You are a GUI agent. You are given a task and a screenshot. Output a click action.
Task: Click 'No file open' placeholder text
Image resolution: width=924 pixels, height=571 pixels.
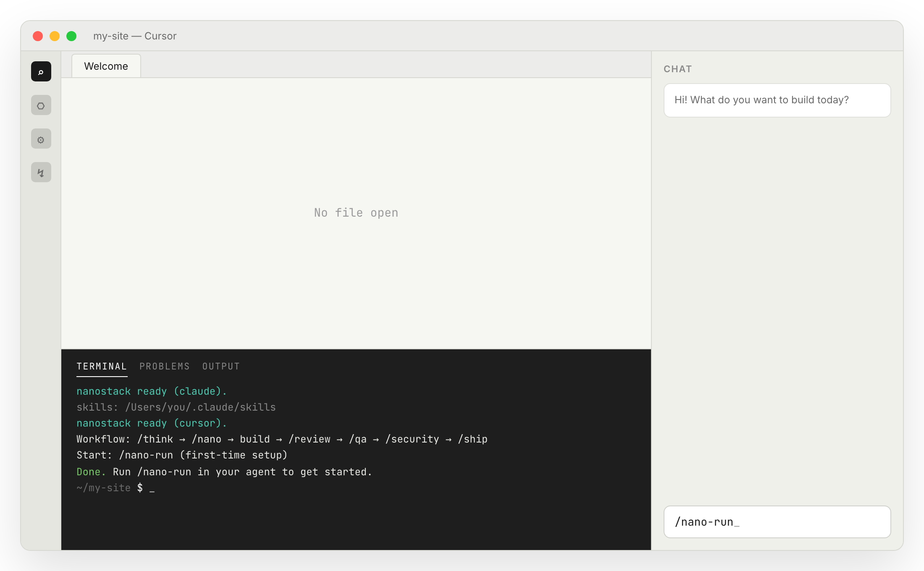(356, 213)
